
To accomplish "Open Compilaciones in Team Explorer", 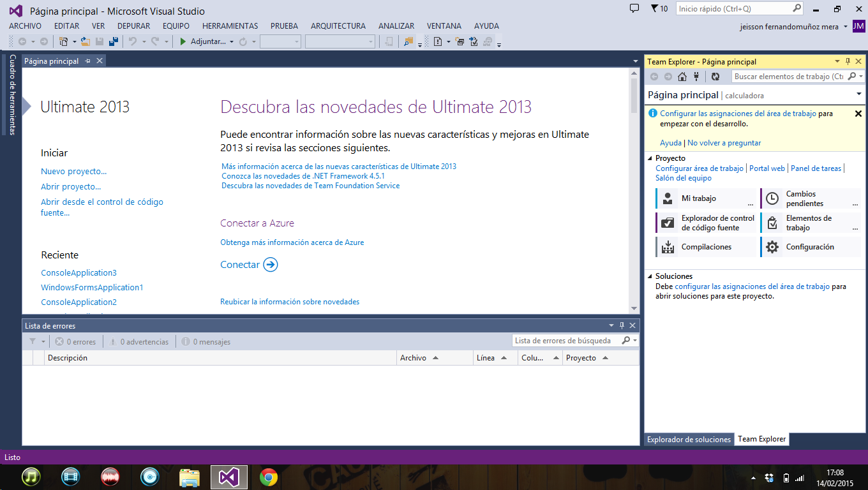I will pyautogui.click(x=707, y=247).
